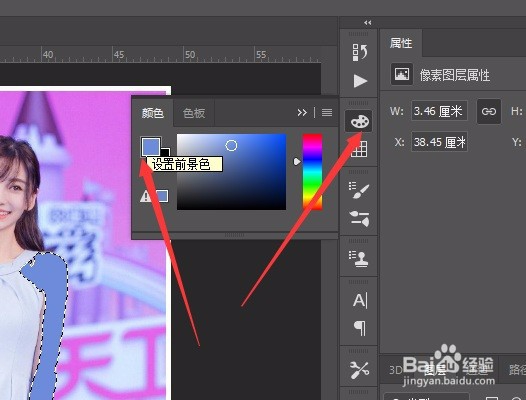The width and height of the screenshot is (526, 400).
Task: Collapse panels with double-arrow icon
Action: (368, 23)
